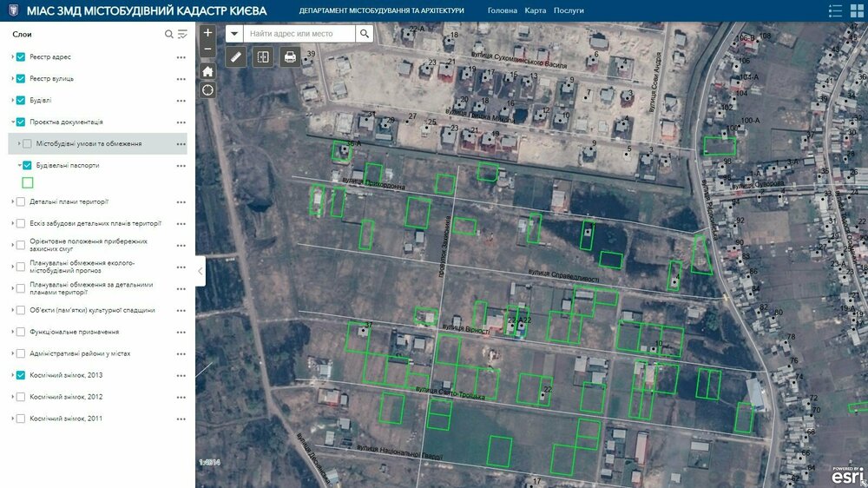Screen dimensions: 868x488
Task: Zoom out of the map
Action: tap(207, 49)
